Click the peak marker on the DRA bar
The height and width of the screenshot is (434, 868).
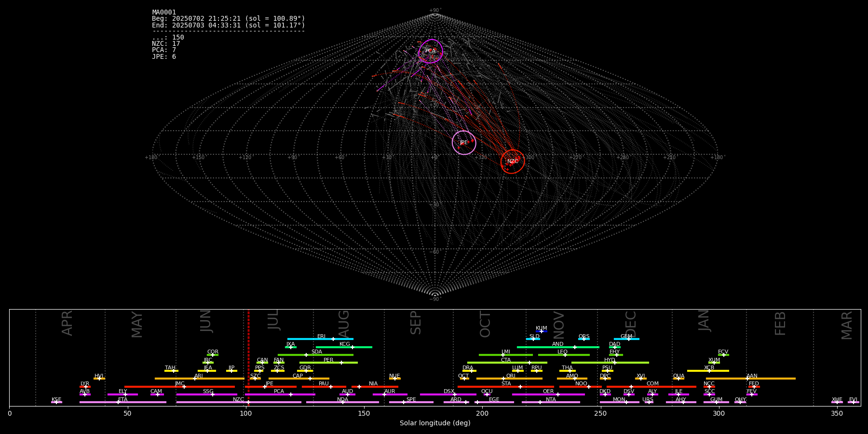471,371
